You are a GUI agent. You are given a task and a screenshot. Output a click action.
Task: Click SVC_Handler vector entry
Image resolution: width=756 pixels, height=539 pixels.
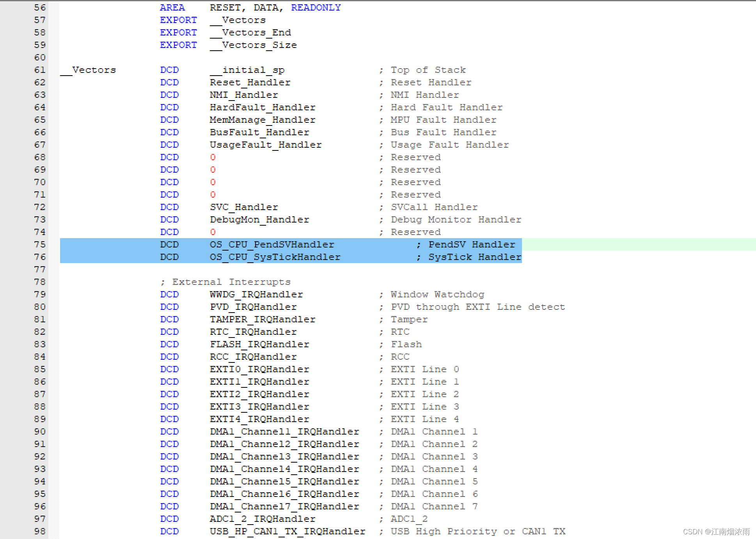244,207
